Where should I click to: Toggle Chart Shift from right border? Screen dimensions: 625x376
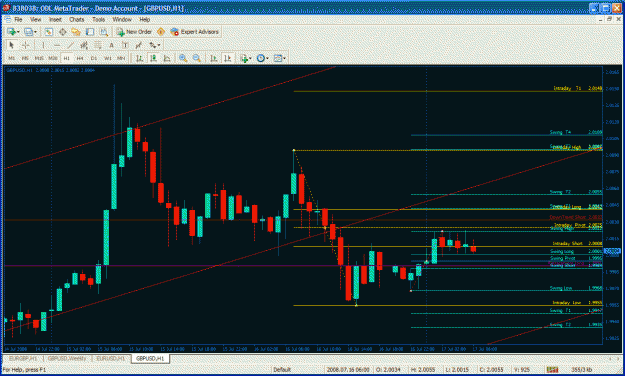228,58
